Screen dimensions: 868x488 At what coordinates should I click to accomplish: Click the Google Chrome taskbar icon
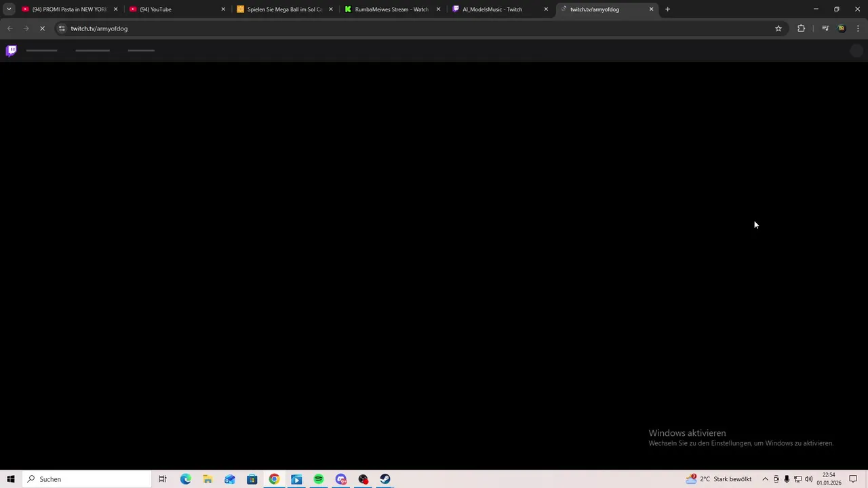point(274,479)
